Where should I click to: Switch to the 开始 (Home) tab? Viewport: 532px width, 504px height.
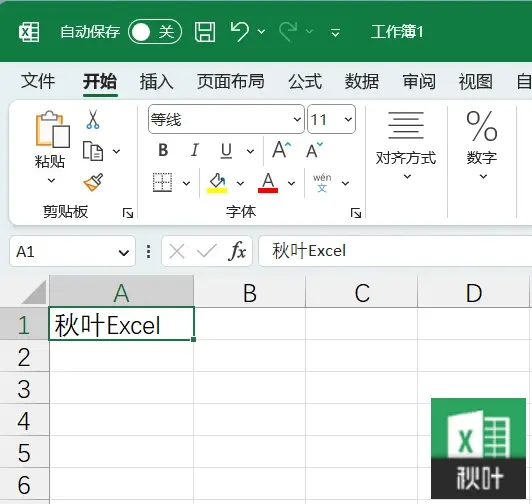[100, 81]
